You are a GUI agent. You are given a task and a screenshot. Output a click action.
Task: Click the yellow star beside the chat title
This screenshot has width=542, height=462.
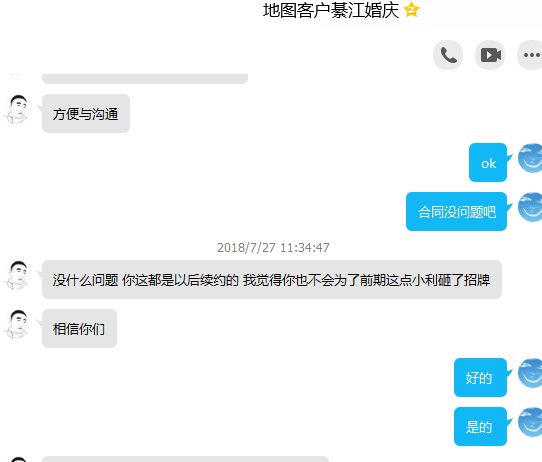click(x=411, y=10)
